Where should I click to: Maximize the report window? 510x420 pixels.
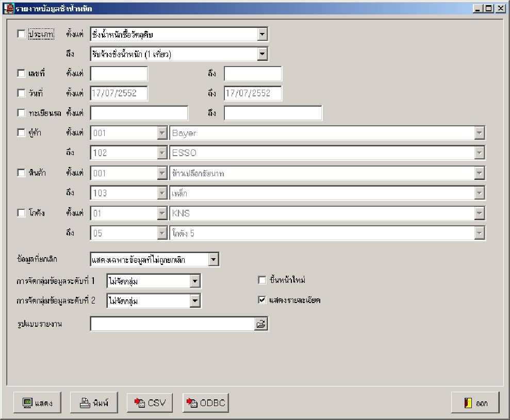click(488, 8)
